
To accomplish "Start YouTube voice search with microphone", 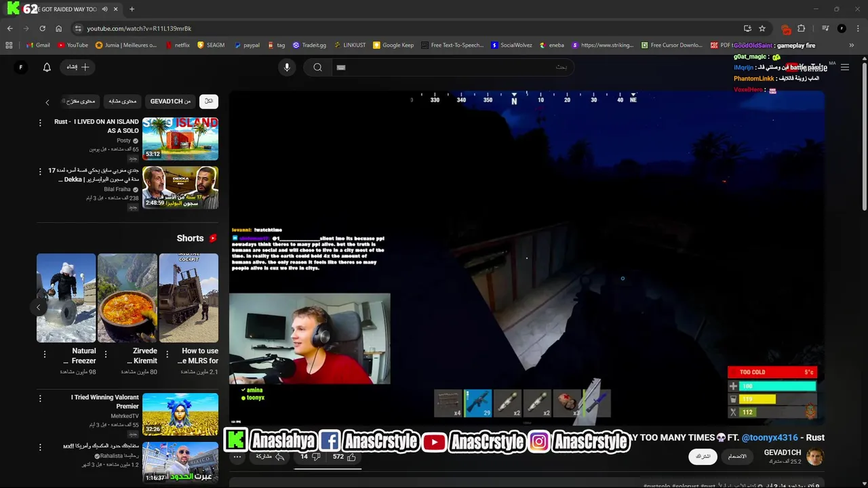I will tap(287, 67).
